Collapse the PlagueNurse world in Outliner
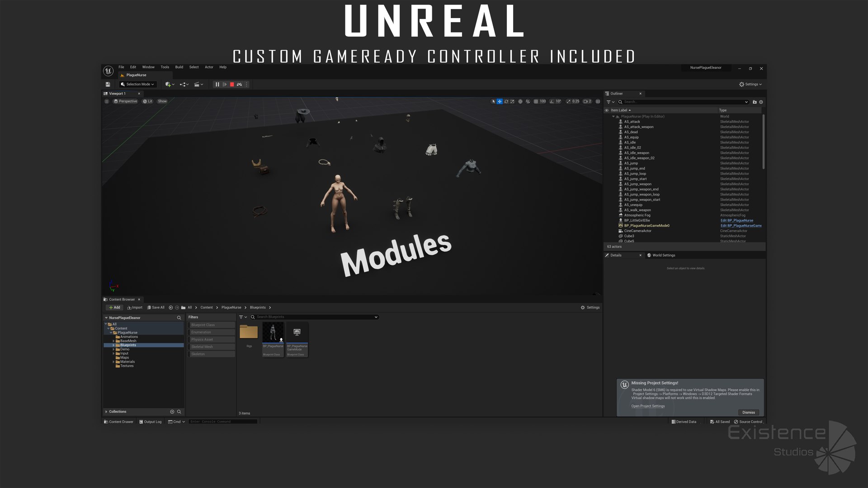Screen dimensions: 868x488 pyautogui.click(x=613, y=117)
